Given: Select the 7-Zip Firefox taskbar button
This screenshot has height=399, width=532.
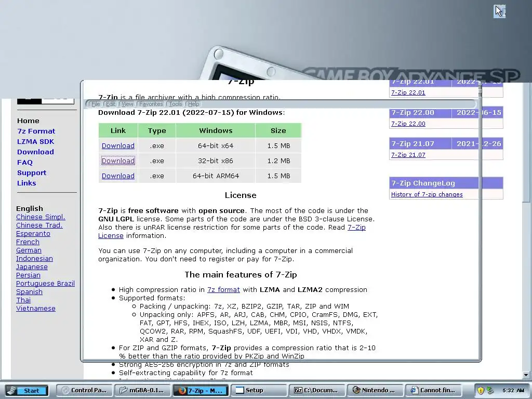Looking at the screenshot, I should pos(201,390).
